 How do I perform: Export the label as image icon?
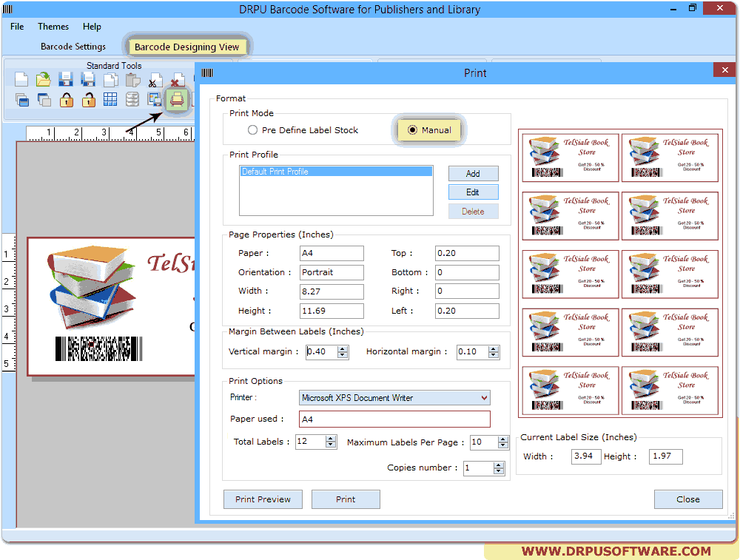[x=155, y=100]
